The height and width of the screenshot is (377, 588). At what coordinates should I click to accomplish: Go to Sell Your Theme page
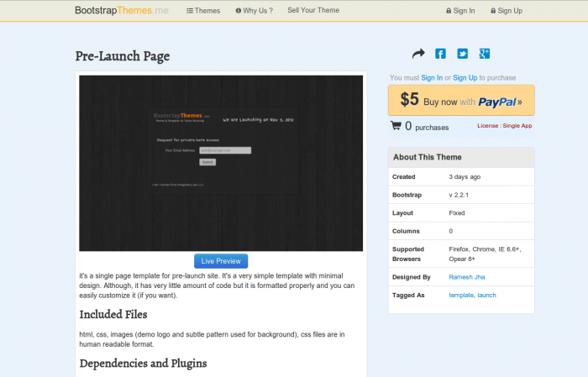[313, 11]
